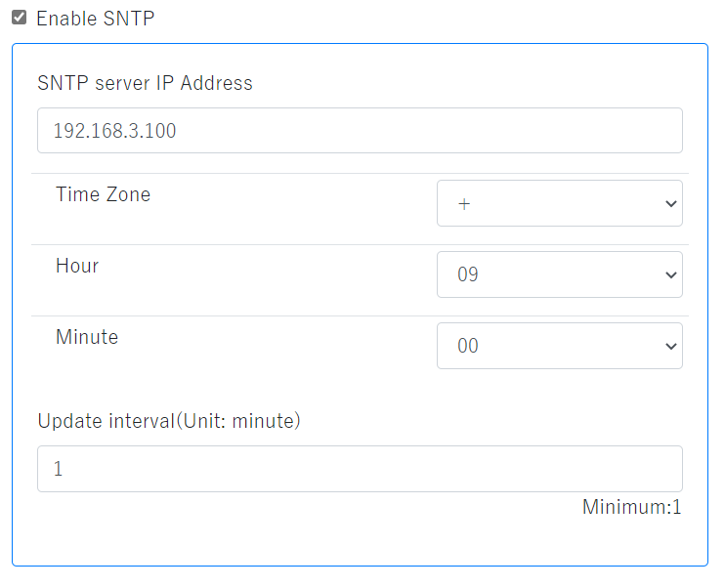
Task: Click the Update interval(Unit: minute) label
Action: click(x=168, y=421)
